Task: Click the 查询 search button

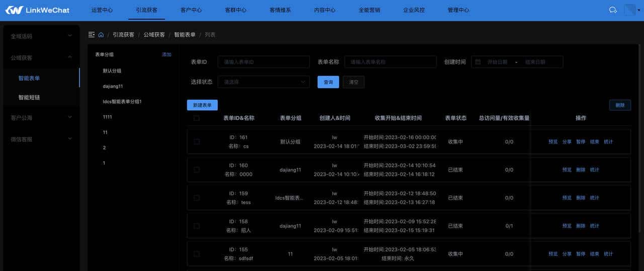Action: [328, 82]
